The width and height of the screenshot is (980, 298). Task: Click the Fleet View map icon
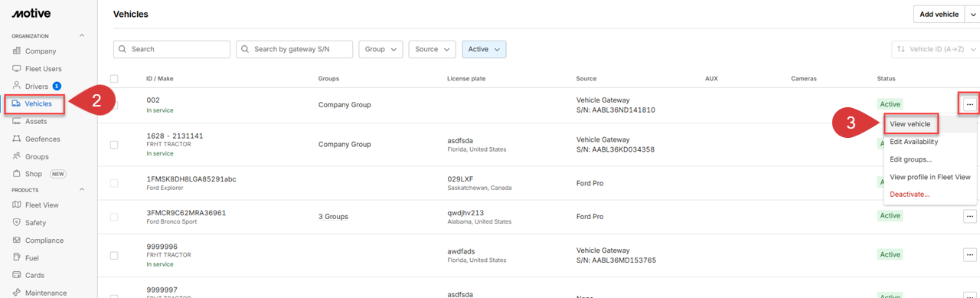[x=17, y=205]
